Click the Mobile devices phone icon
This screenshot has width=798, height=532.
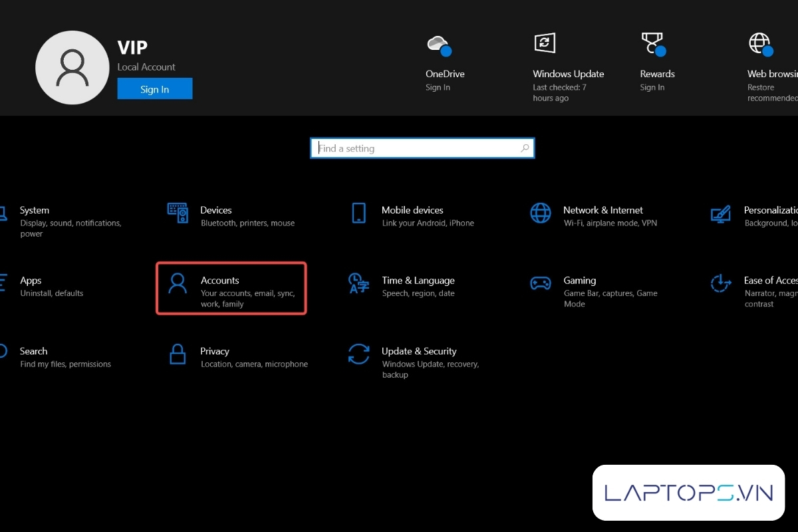tap(359, 213)
